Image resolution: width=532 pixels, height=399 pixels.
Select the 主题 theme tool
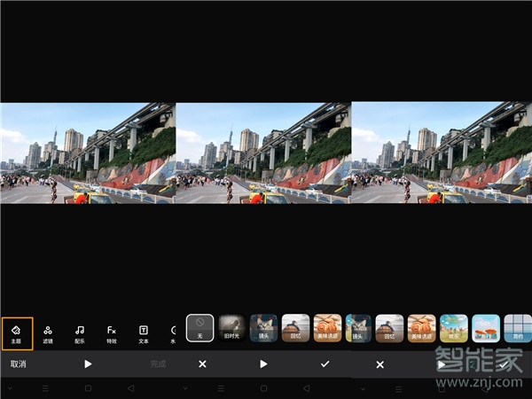[17, 332]
